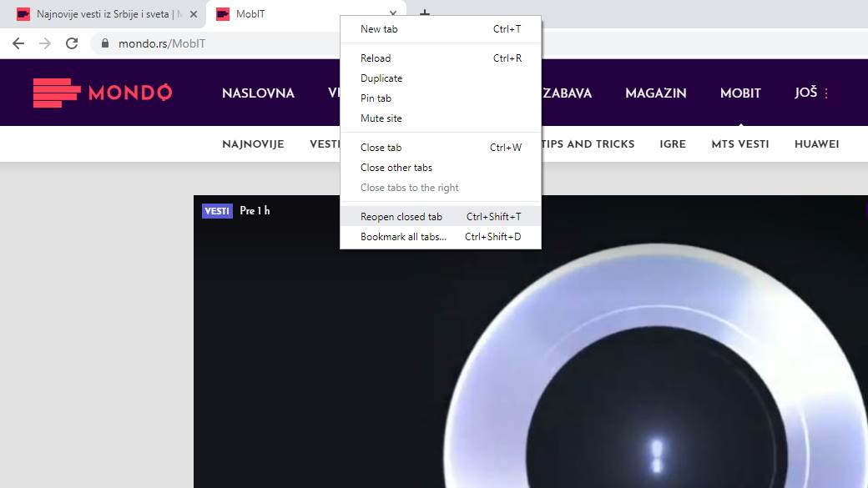Viewport: 868px width, 488px height.
Task: Click the padlock site info icon
Action: pyautogui.click(x=105, y=43)
